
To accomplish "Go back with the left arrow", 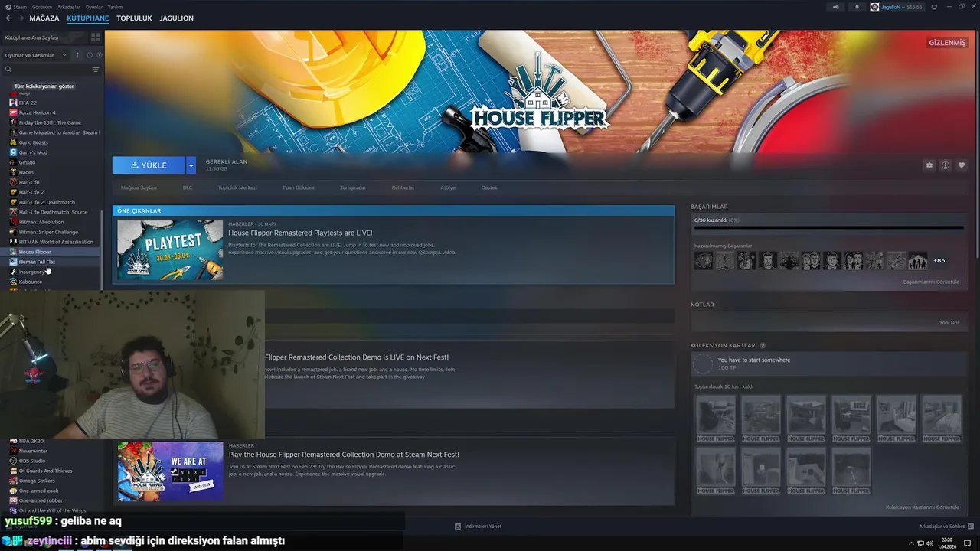I will point(8,18).
